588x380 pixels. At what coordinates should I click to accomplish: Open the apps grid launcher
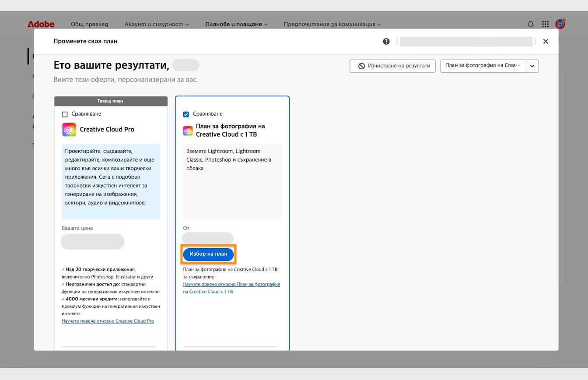tap(545, 24)
